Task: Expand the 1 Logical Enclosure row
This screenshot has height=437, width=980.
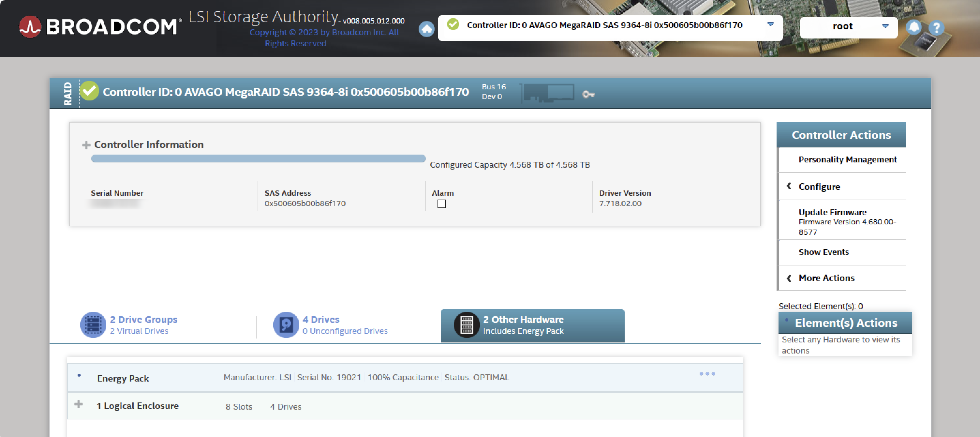Action: (78, 404)
